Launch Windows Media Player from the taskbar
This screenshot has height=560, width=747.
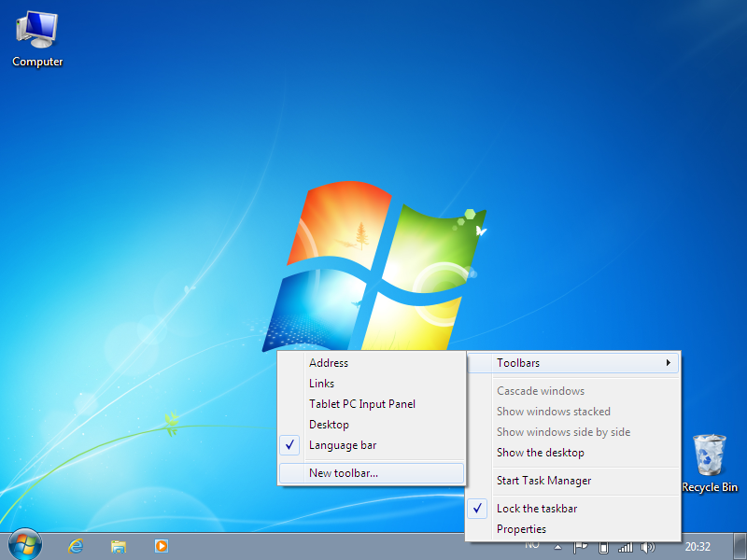pos(161,546)
